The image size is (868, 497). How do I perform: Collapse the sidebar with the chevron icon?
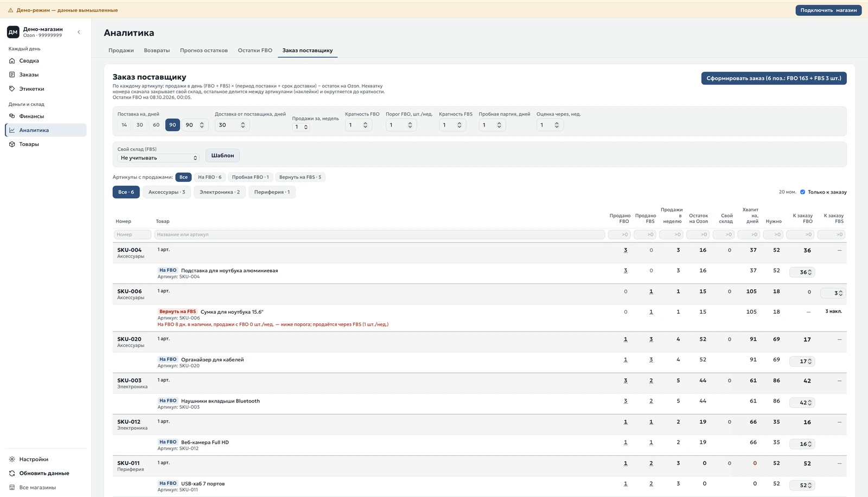tap(79, 32)
